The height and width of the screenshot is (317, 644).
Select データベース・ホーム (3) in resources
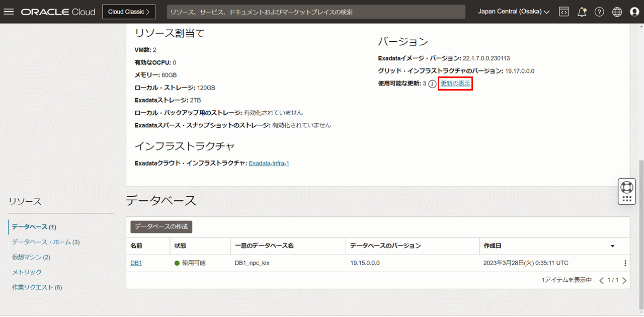point(46,242)
